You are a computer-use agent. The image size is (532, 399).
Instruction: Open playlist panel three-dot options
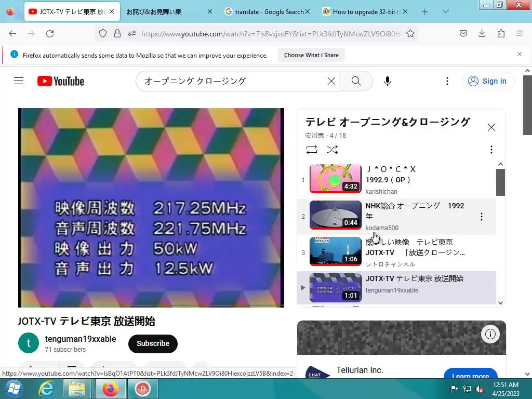(x=491, y=150)
